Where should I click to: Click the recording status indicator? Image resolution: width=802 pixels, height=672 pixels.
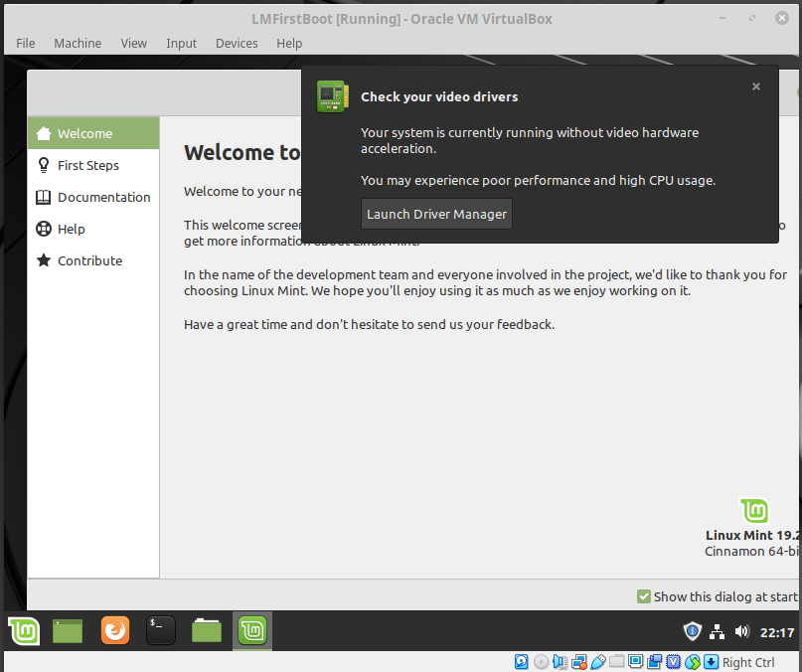pyautogui.click(x=655, y=662)
